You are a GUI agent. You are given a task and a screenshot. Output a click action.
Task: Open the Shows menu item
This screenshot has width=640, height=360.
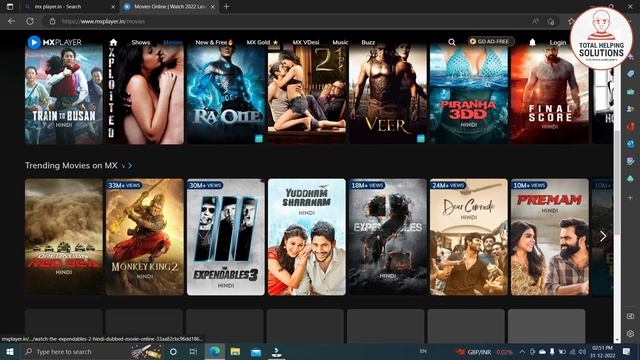tap(141, 42)
